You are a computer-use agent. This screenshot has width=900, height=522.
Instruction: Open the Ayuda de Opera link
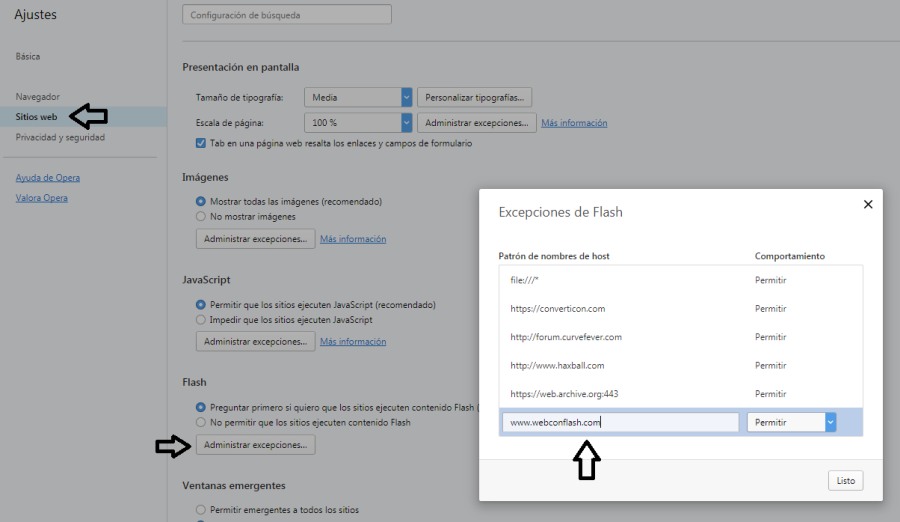pos(48,177)
